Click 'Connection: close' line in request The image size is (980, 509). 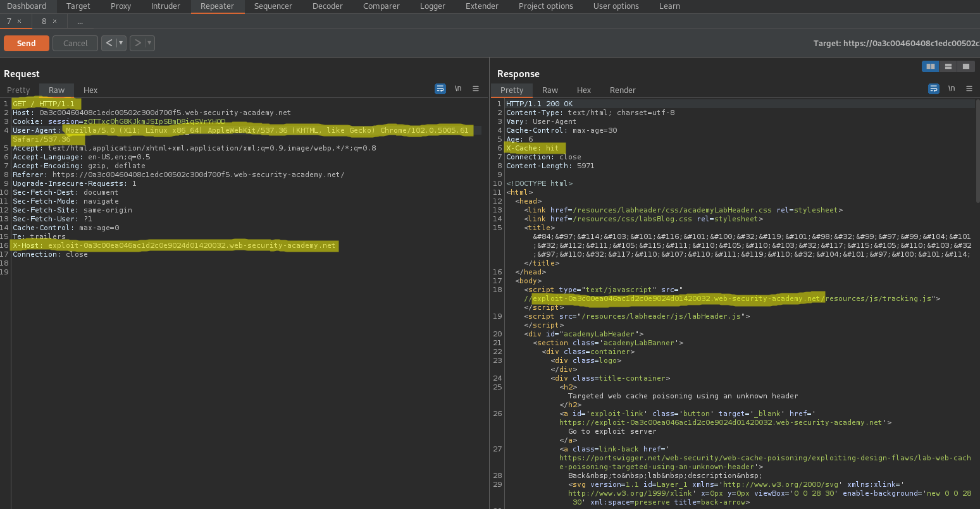pyautogui.click(x=50, y=254)
